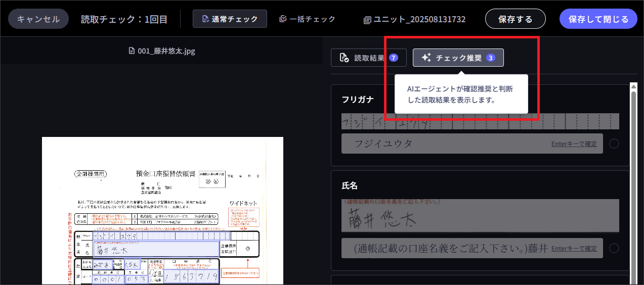Image resolution: width=644 pixels, height=285 pixels.
Task: Switch to 一括チェック mode
Action: (x=307, y=19)
